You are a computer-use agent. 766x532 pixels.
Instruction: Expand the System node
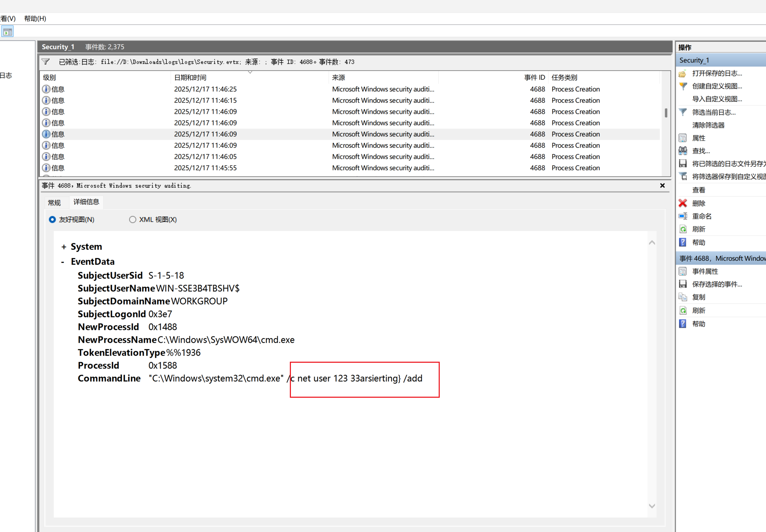64,247
